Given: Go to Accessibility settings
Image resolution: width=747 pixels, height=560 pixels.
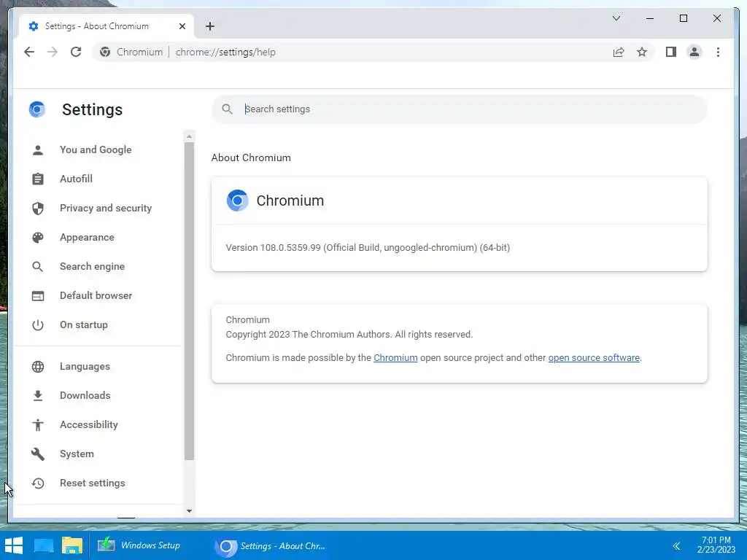Looking at the screenshot, I should tap(88, 424).
